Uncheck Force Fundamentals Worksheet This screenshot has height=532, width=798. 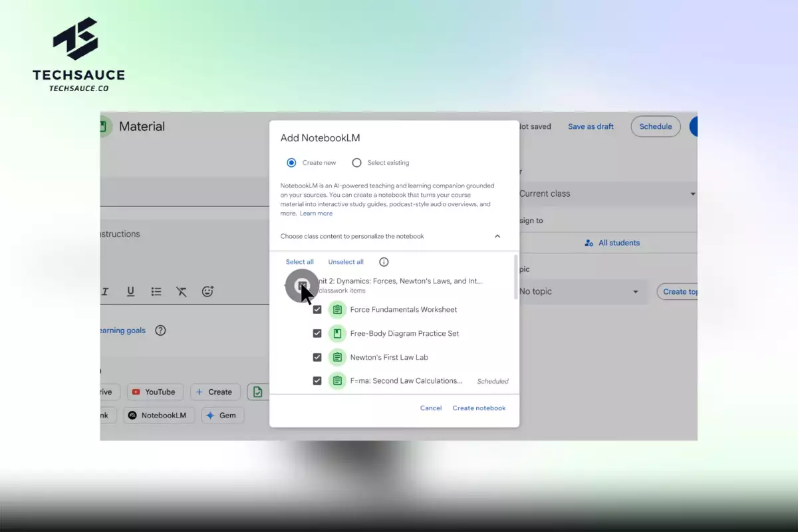pyautogui.click(x=317, y=309)
